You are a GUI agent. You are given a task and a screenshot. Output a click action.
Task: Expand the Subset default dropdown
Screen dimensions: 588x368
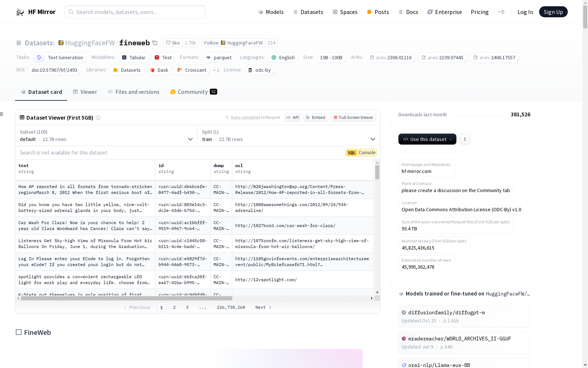[107, 136]
